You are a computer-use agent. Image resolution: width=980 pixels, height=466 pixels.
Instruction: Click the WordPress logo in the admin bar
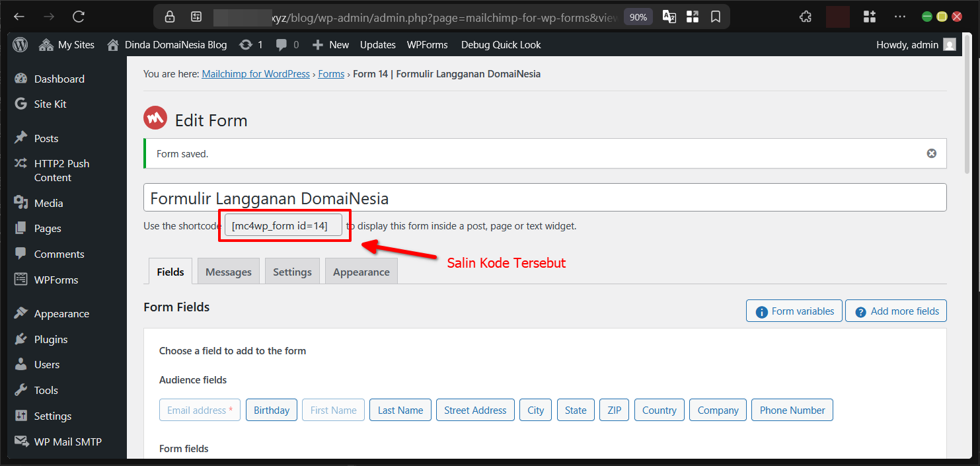(19, 44)
